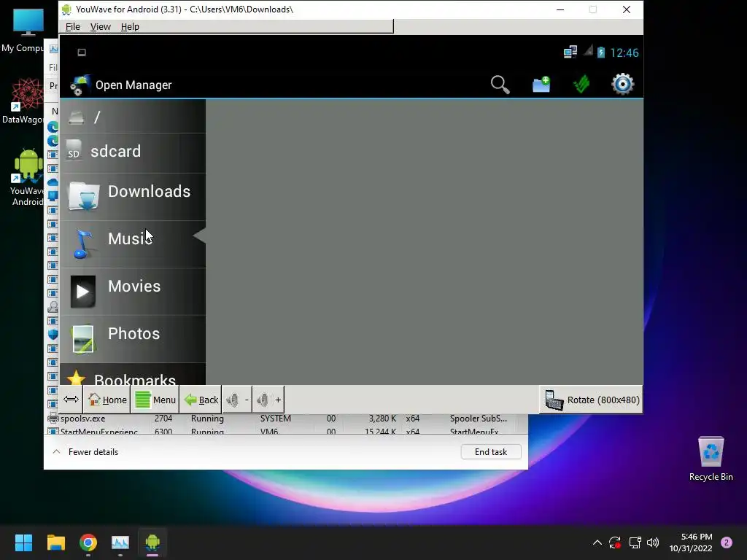Click the Photos picture icon
This screenshot has width=747, height=560.
click(83, 339)
